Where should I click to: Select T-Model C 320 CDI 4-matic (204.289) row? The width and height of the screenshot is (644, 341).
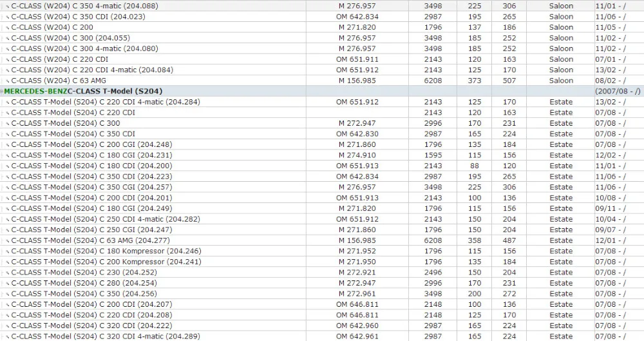322,336
